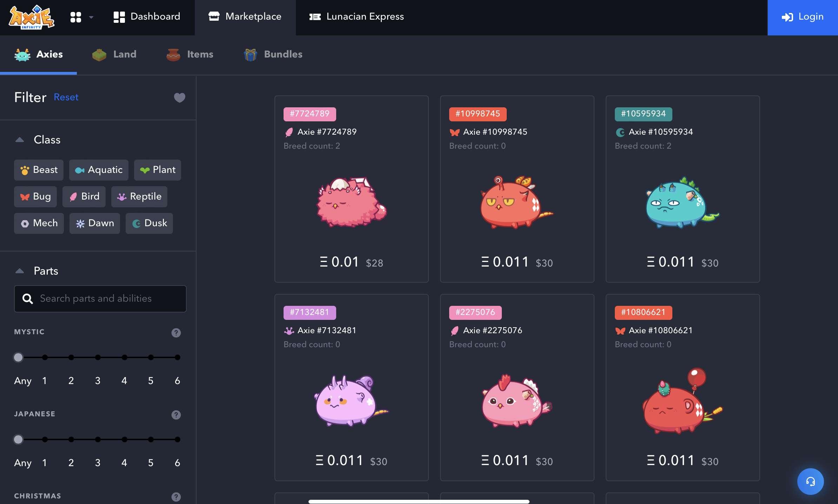Switch to the Land tab
This screenshot has width=838, height=504.
click(x=114, y=54)
